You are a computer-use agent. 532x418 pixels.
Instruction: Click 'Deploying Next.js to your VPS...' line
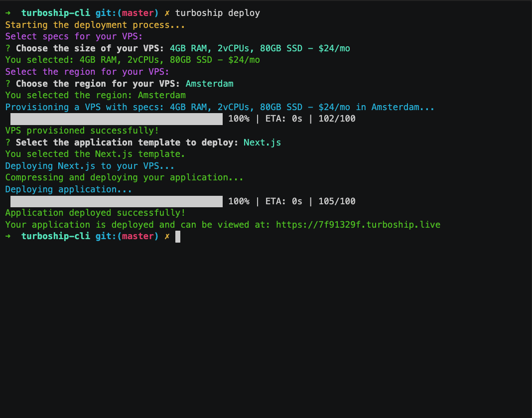coord(90,166)
